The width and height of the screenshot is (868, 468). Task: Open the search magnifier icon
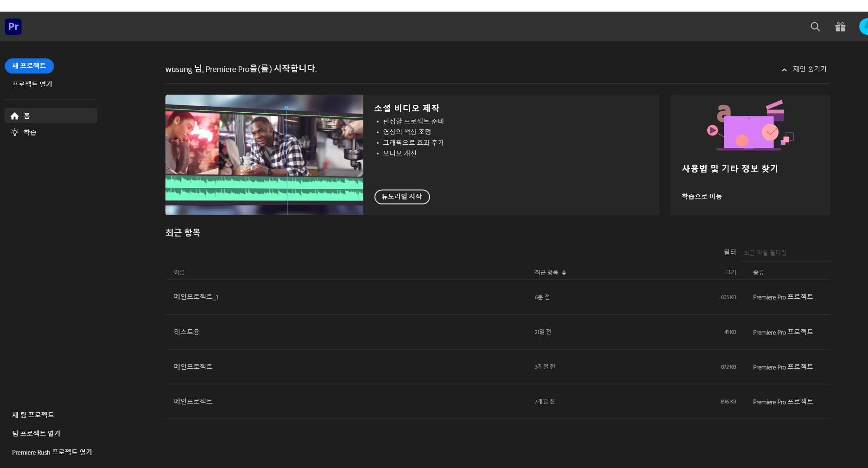(815, 27)
